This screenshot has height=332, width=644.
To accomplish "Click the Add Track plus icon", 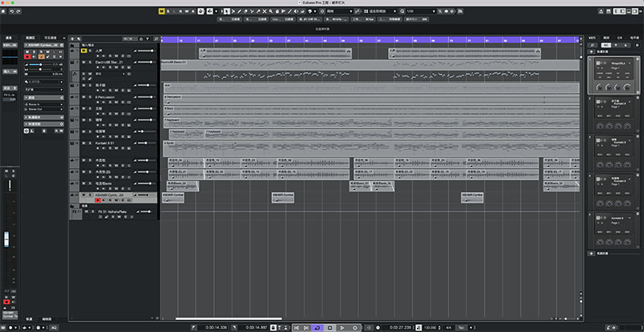I will coord(72,39).
